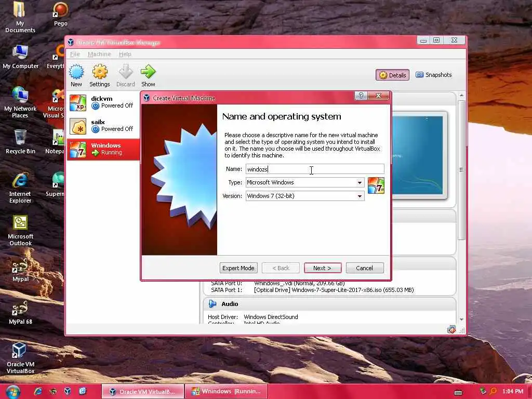
Task: Switch to Oracle VM VirtualBox taskbar button
Action: tap(142, 392)
